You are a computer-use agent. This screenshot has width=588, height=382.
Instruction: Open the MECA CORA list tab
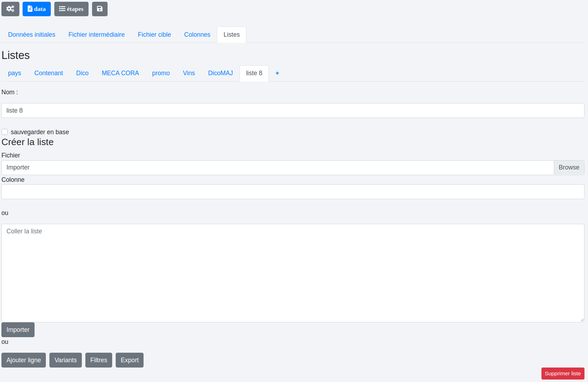(120, 73)
